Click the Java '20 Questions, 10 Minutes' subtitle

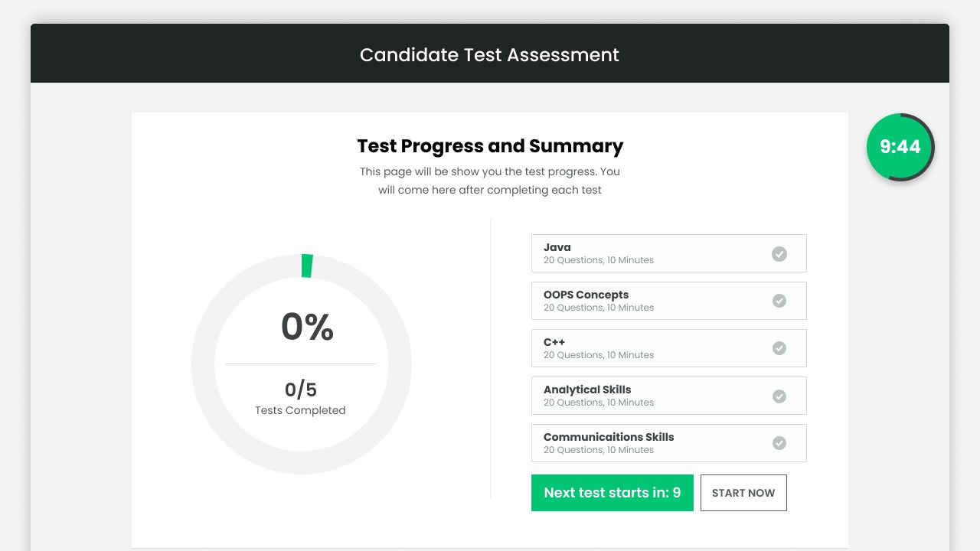pos(599,260)
